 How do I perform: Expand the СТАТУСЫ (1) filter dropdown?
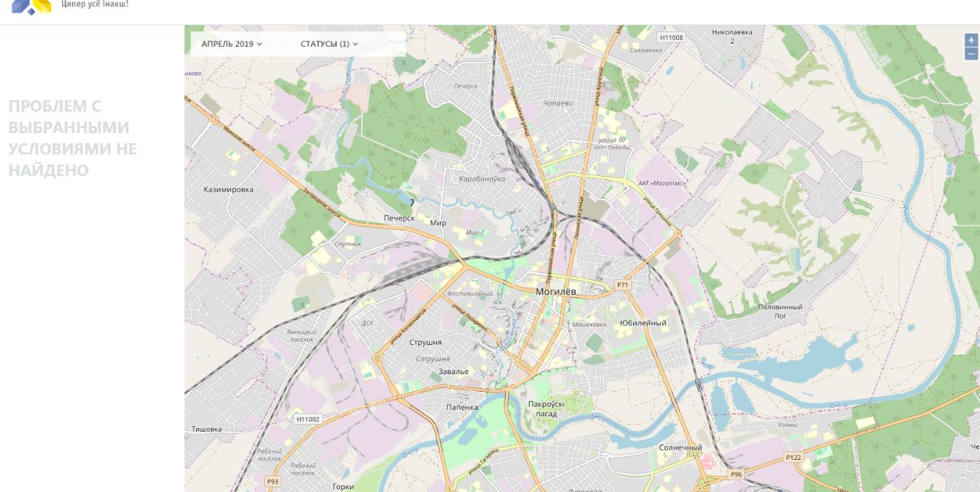[x=329, y=44]
